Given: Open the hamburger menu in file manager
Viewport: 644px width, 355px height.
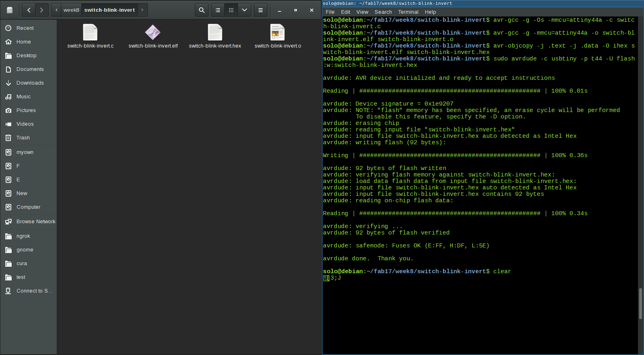Looking at the screenshot, I should coord(261,10).
